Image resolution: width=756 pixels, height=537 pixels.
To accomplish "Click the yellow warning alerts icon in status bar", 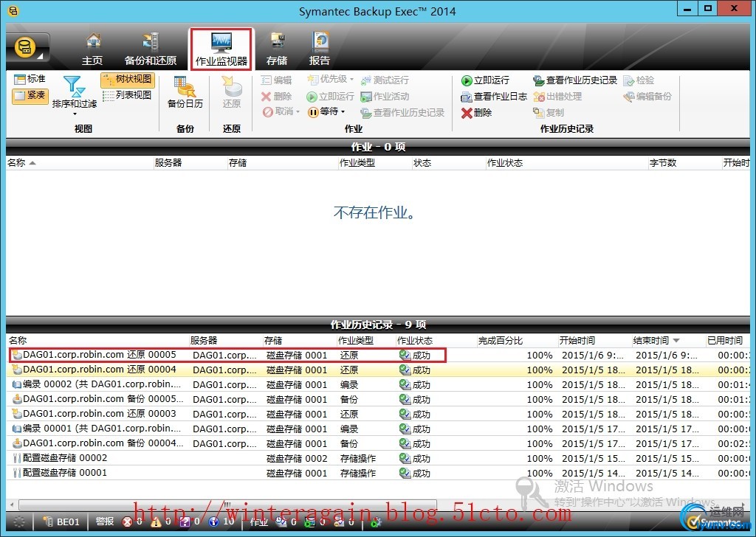I will coord(156,522).
